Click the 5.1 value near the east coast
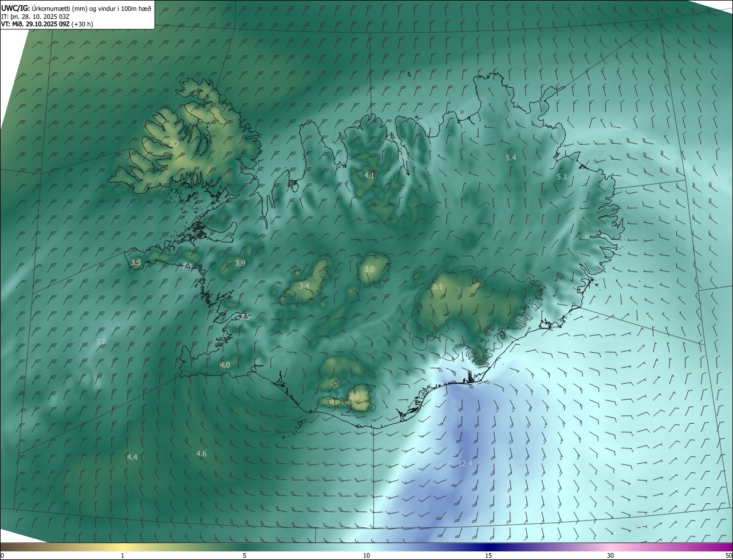This screenshot has height=560, width=733. coord(562,177)
